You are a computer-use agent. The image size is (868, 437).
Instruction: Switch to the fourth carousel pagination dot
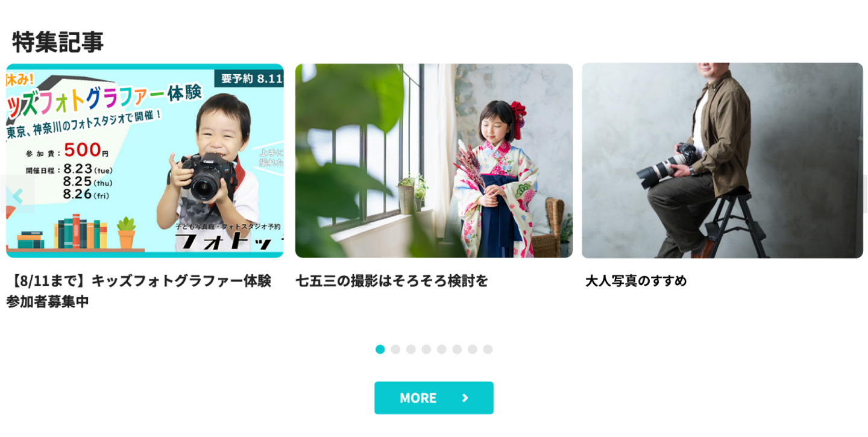(426, 349)
